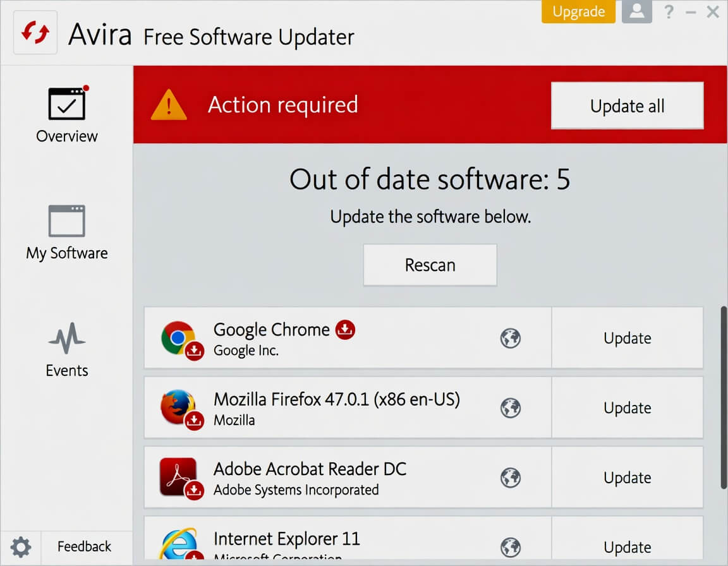Click the Update all button
The width and height of the screenshot is (728, 566).
click(628, 105)
